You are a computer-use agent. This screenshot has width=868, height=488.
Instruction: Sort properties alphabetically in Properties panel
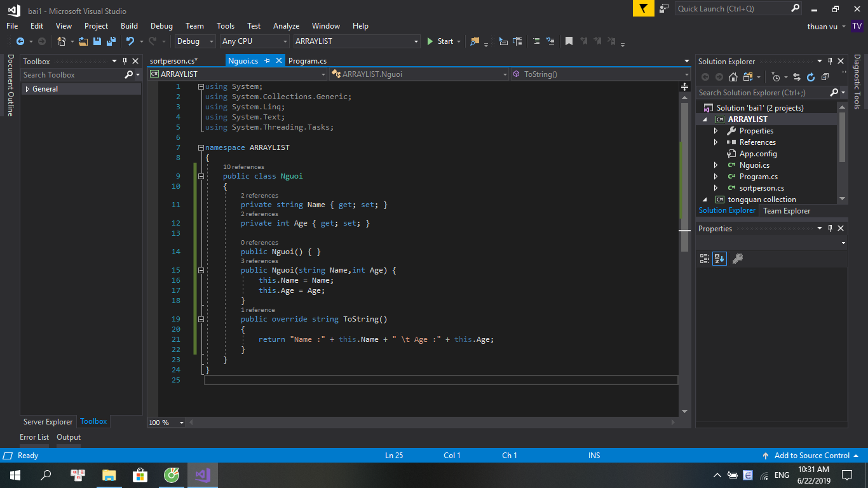tap(719, 259)
